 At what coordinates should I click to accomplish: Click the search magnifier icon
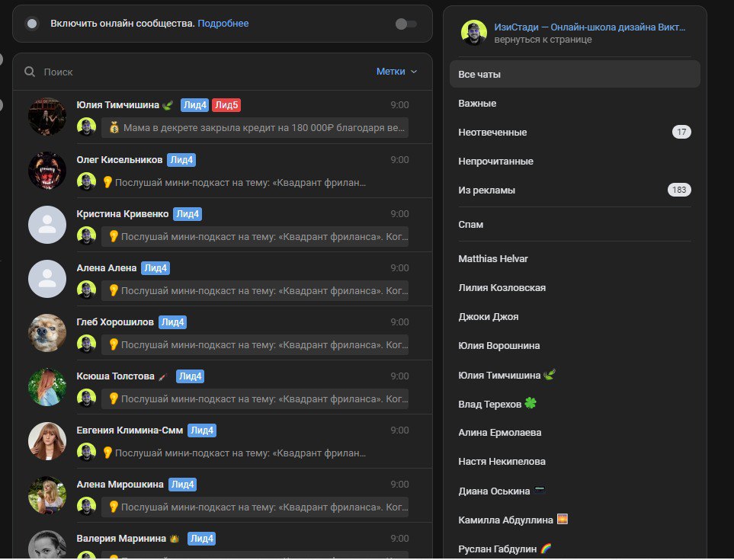coord(30,72)
